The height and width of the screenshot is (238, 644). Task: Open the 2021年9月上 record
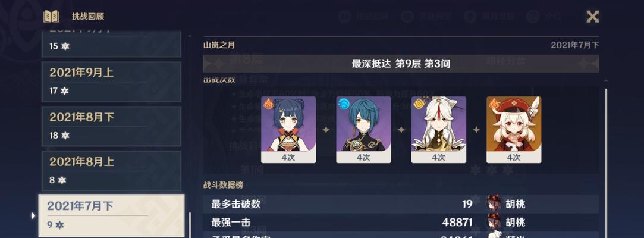[x=111, y=82]
